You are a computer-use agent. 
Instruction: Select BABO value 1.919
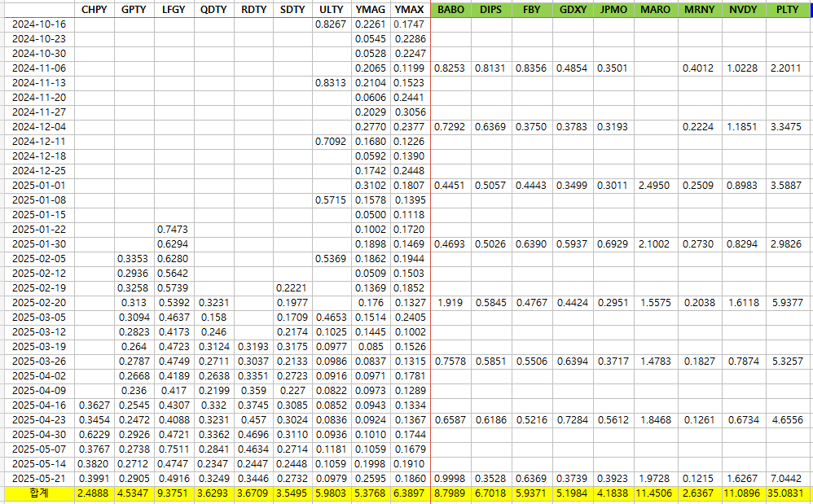tap(450, 303)
